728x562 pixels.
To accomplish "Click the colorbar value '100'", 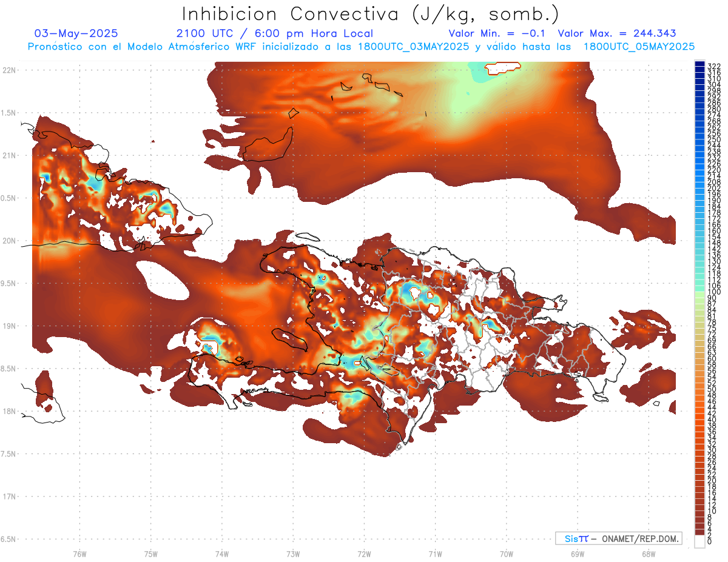I will tap(714, 292).
